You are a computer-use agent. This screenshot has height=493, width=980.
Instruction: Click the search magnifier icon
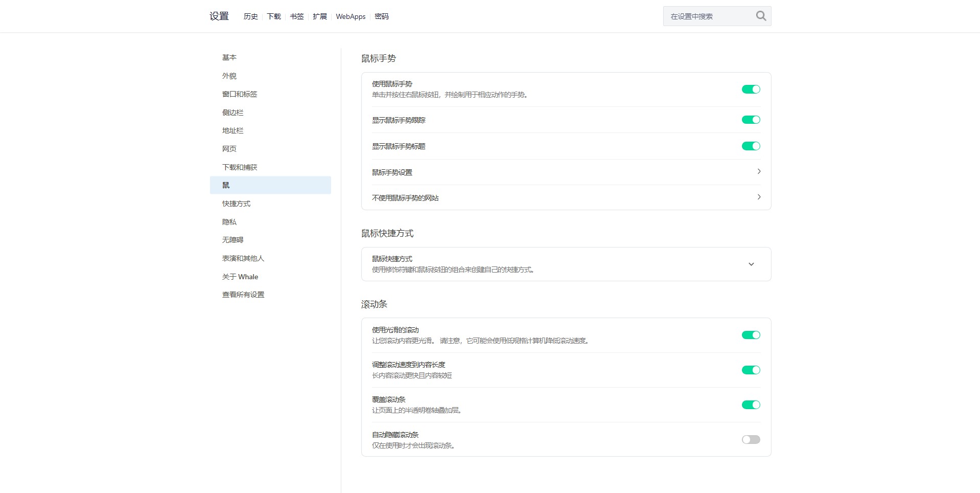[x=760, y=16]
